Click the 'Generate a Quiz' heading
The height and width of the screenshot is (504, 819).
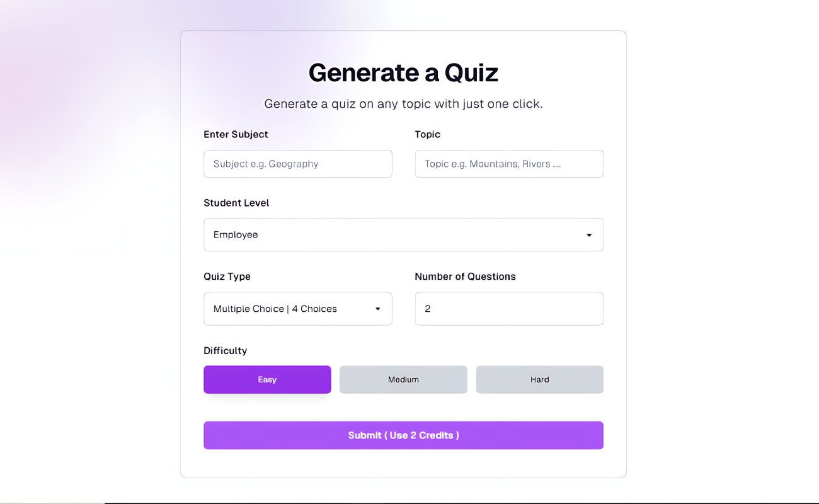403,72
